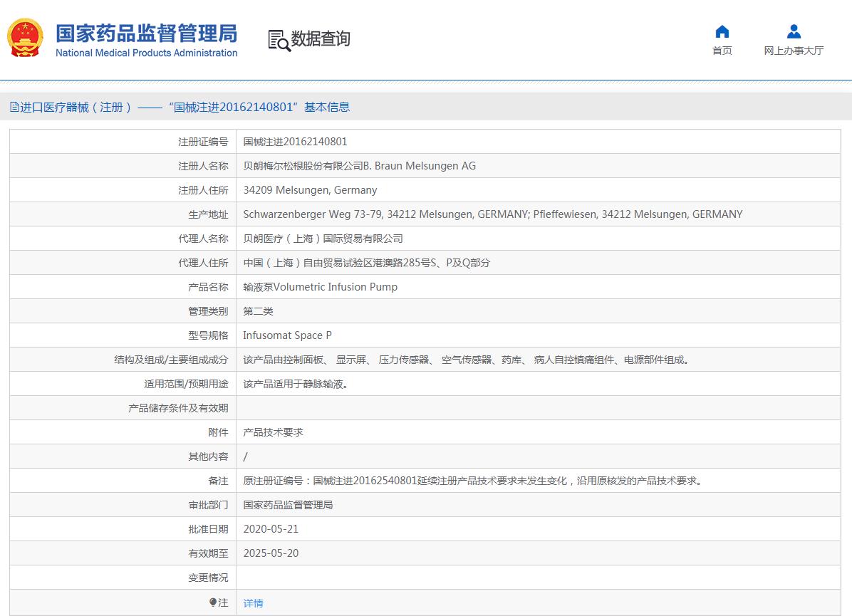Click the 数据查询 magnifier document icon
The width and height of the screenshot is (852, 616).
[279, 40]
